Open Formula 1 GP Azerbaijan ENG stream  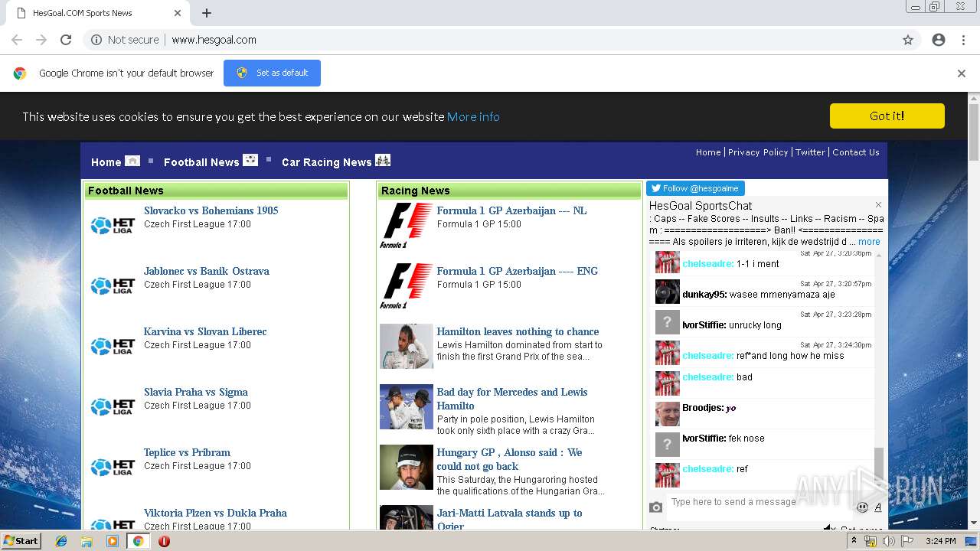(518, 271)
